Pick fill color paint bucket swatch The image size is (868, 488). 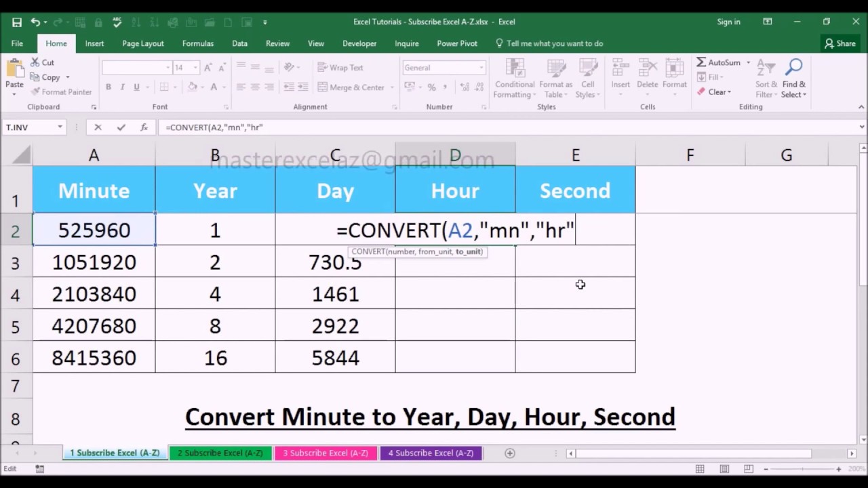[x=192, y=87]
